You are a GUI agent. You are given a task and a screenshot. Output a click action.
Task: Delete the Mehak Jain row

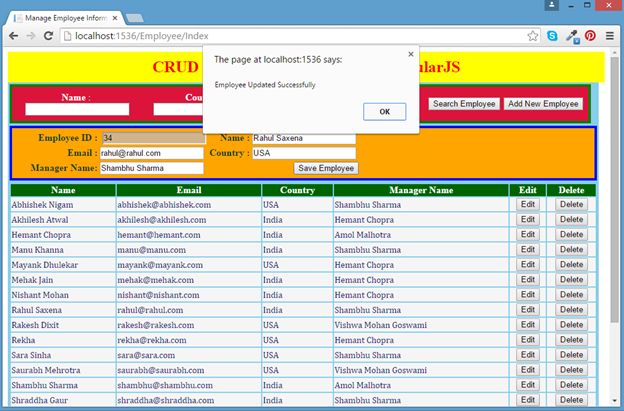pos(571,280)
